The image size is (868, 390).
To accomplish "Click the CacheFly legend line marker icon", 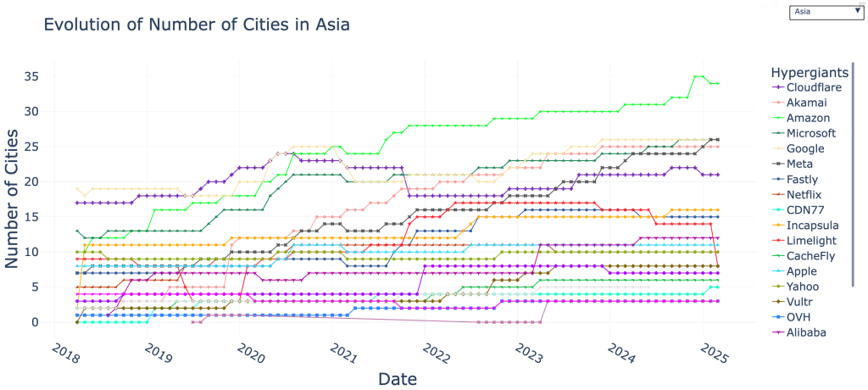I will (777, 256).
